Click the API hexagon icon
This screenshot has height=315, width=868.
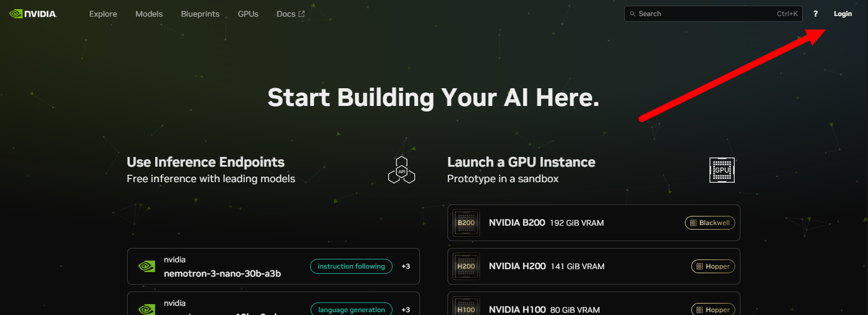[401, 170]
